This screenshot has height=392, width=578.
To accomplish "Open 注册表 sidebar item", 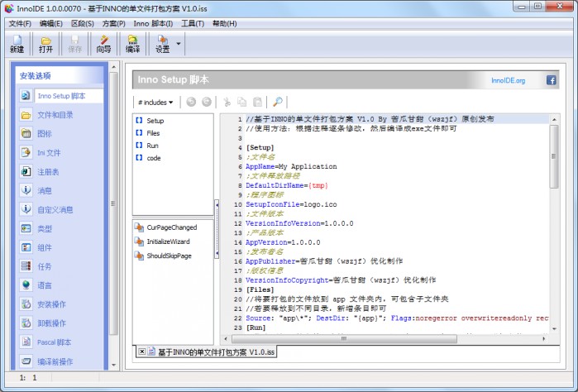I will [48, 172].
